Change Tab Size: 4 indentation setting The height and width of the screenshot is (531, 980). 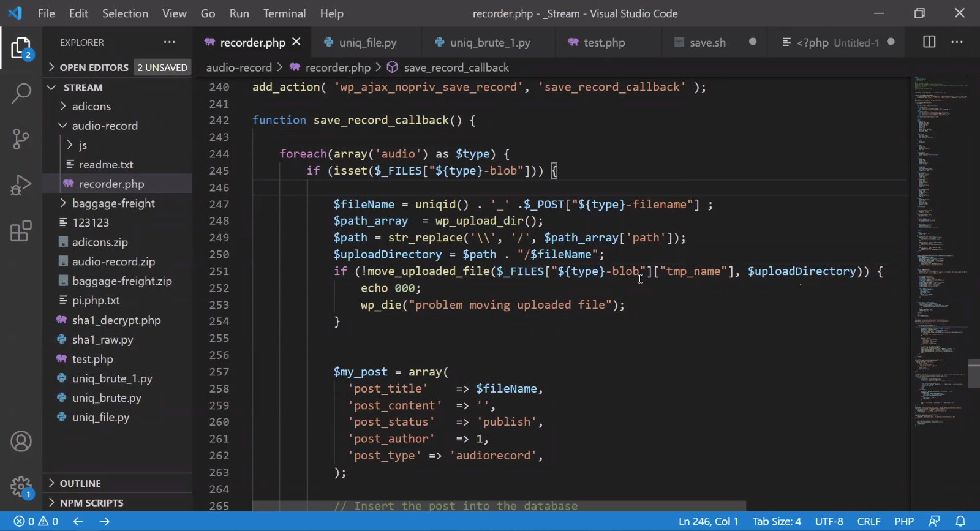click(x=777, y=521)
